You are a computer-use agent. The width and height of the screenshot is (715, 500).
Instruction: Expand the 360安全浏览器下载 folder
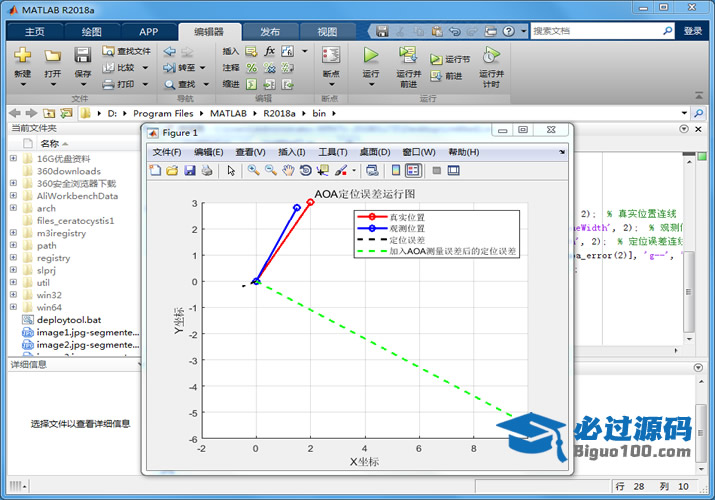pyautogui.click(x=13, y=183)
